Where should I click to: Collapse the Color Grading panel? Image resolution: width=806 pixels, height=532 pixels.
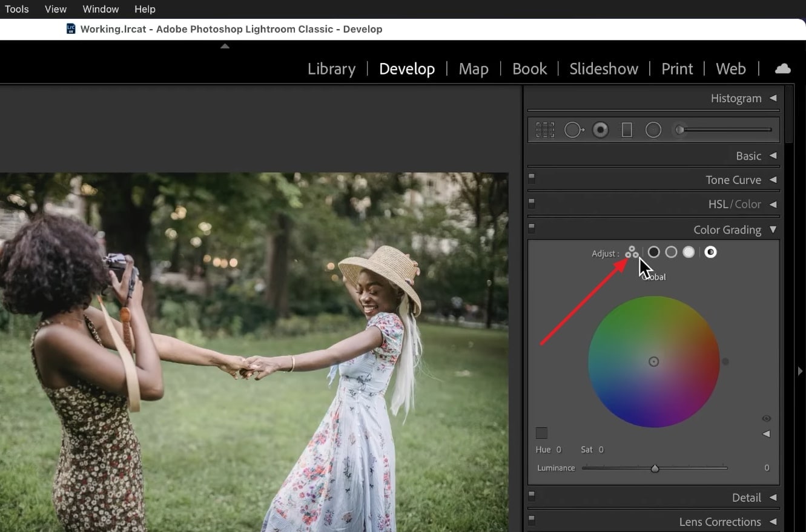[x=773, y=230]
